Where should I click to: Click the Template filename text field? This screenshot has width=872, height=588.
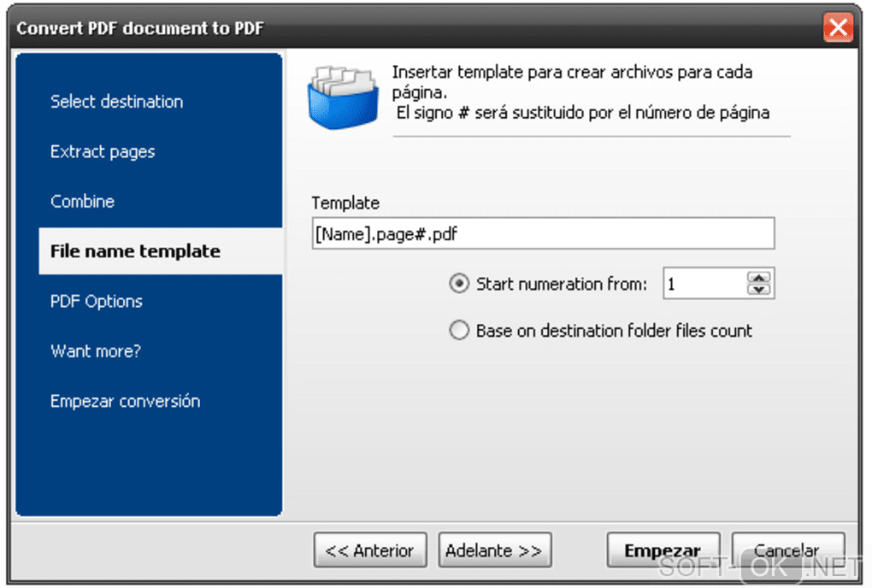point(543,233)
